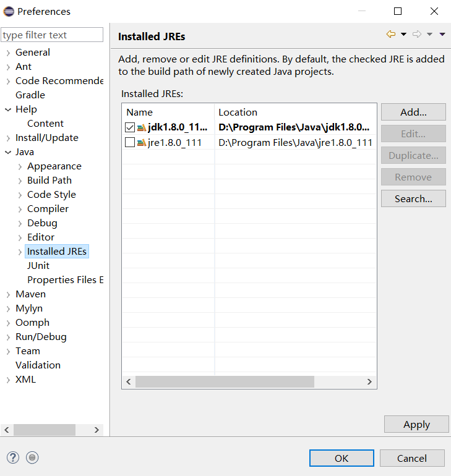The width and height of the screenshot is (451, 476).
Task: Expand the Installed JREs node
Action: pyautogui.click(x=20, y=252)
